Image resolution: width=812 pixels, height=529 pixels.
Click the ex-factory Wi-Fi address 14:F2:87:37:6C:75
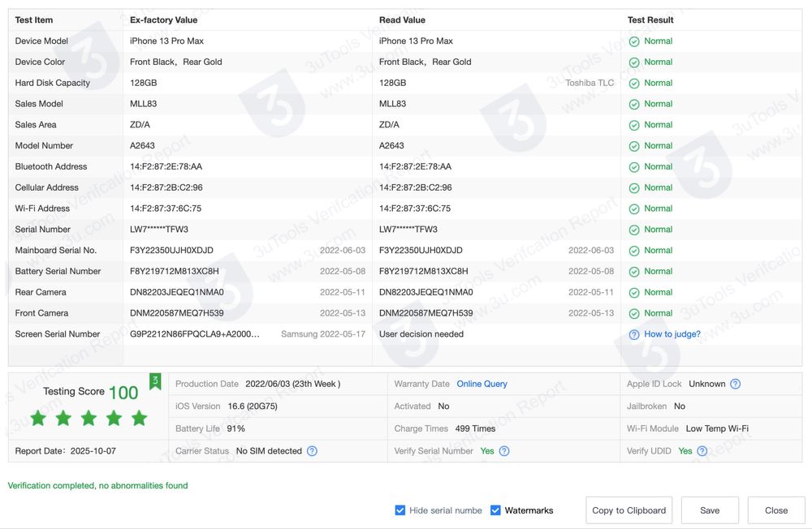click(165, 209)
